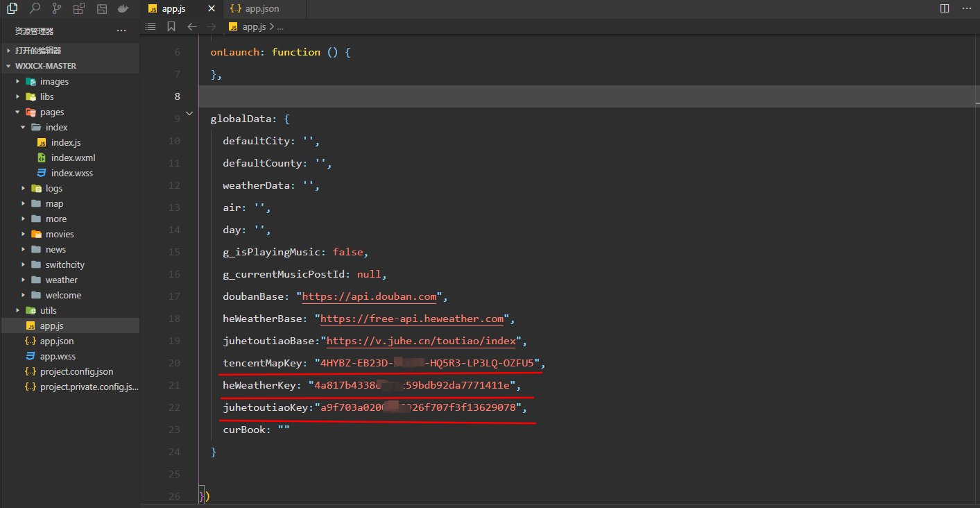The image size is (980, 508).
Task: Click the https://api.douban.com link
Action: pos(370,296)
